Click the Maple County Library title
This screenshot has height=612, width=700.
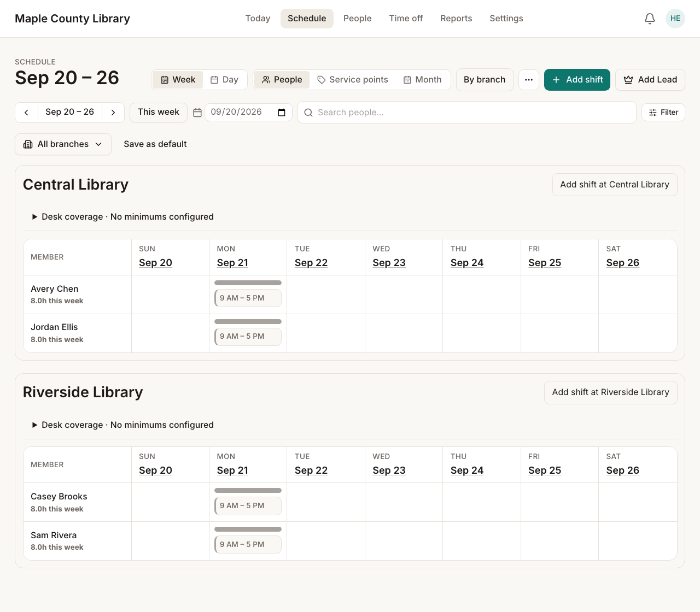(72, 19)
